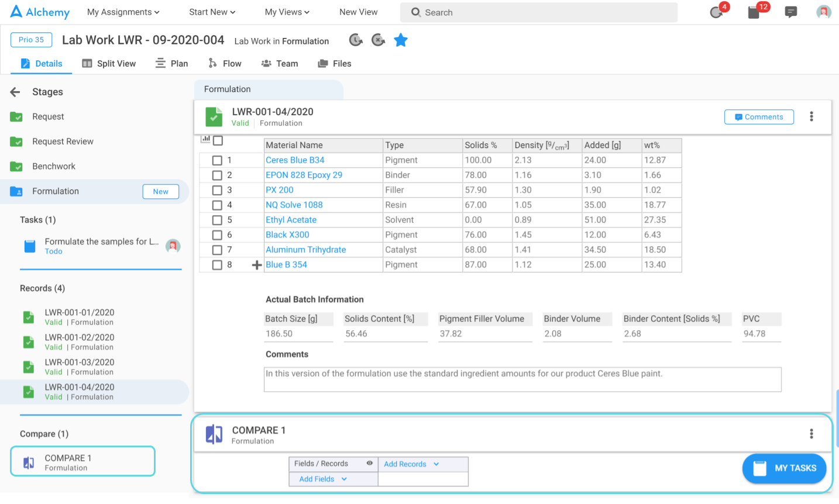Expand the Start New dropdown
This screenshot has width=839, height=504.
(x=212, y=12)
